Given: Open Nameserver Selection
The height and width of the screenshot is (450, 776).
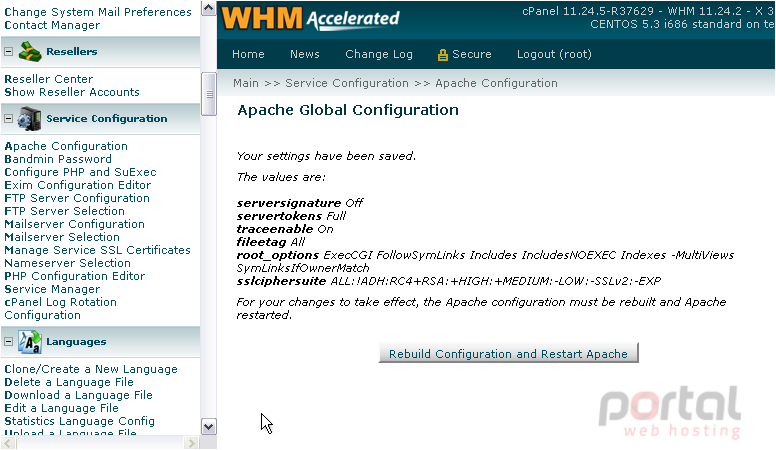Looking at the screenshot, I should click(x=67, y=263).
